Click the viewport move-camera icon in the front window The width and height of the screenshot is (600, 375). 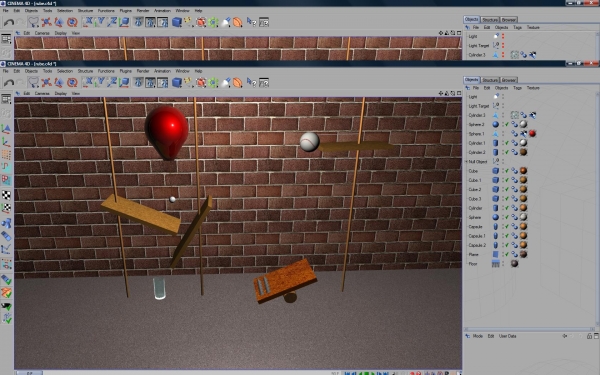pyautogui.click(x=440, y=93)
